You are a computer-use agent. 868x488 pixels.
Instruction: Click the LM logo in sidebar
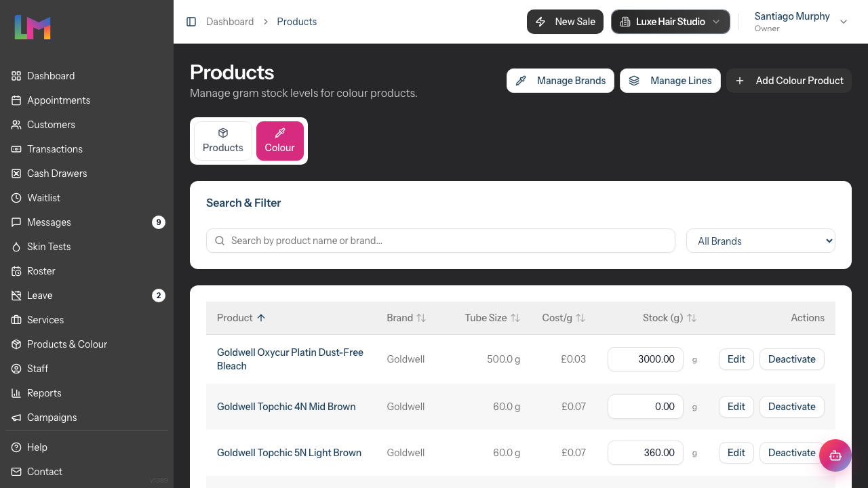coord(33,27)
